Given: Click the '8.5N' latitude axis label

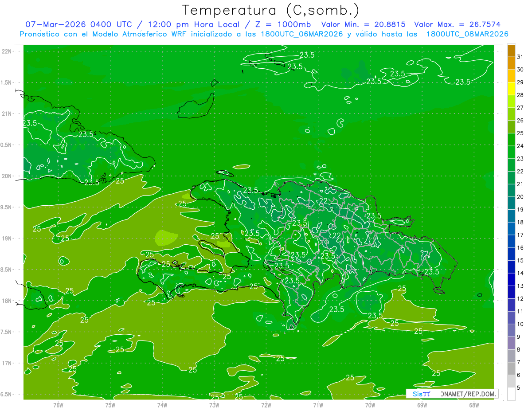Looking at the screenshot, I should (x=7, y=270).
